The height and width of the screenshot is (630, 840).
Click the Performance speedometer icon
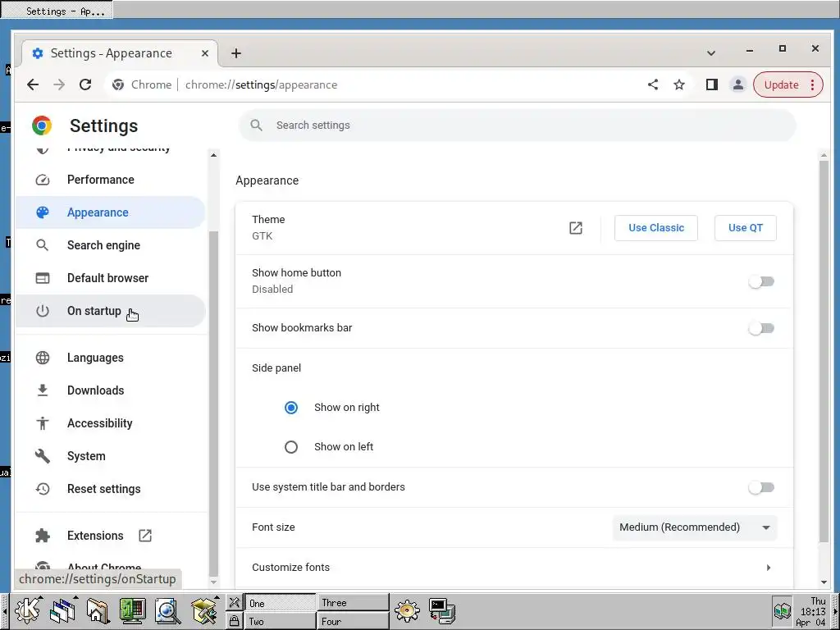click(43, 180)
